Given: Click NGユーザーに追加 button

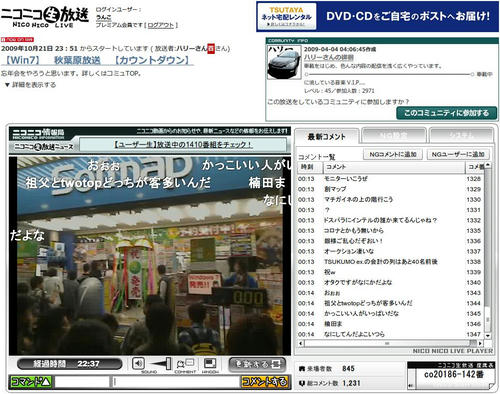Looking at the screenshot, I should point(458,154).
